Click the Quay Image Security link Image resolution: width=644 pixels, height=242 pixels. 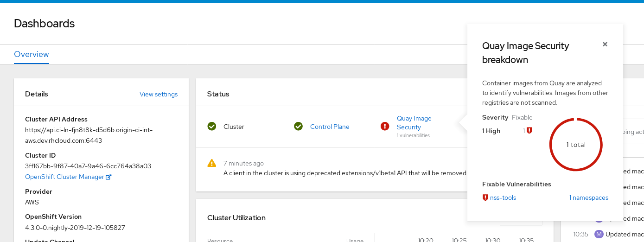pos(414,123)
